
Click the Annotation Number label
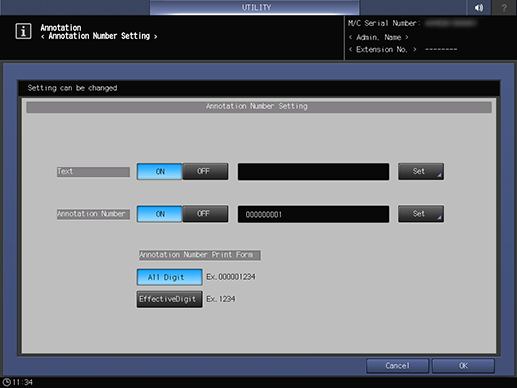click(93, 214)
